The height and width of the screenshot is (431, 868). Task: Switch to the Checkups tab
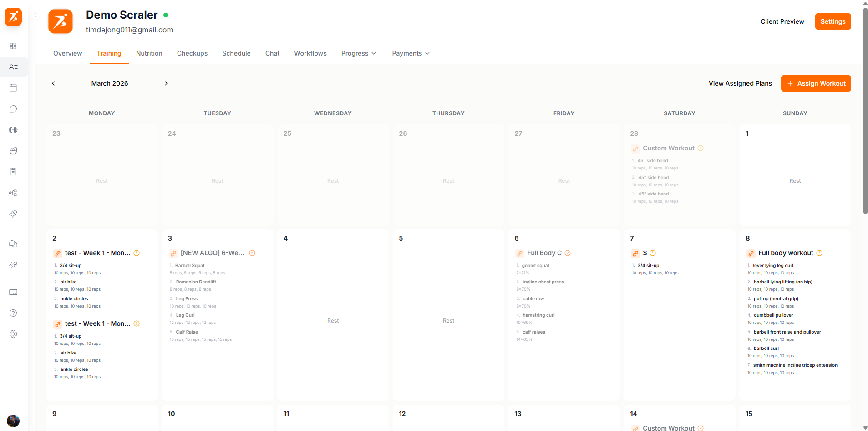point(192,53)
